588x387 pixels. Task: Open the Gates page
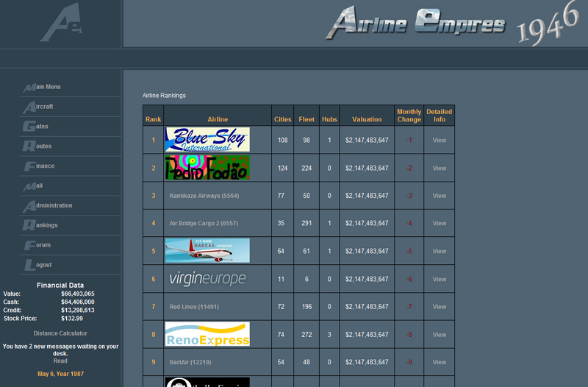[35, 127]
